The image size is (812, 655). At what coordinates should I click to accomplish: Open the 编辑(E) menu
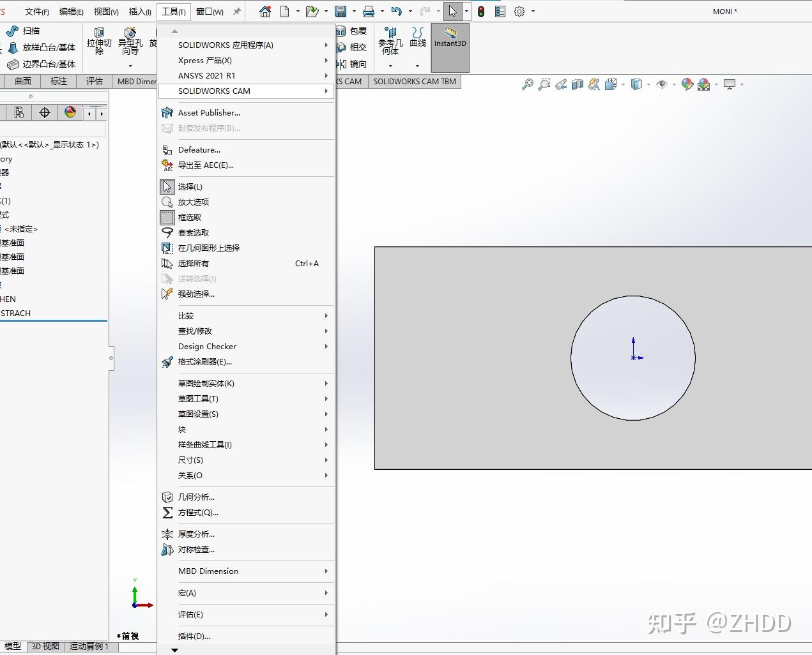click(72, 11)
